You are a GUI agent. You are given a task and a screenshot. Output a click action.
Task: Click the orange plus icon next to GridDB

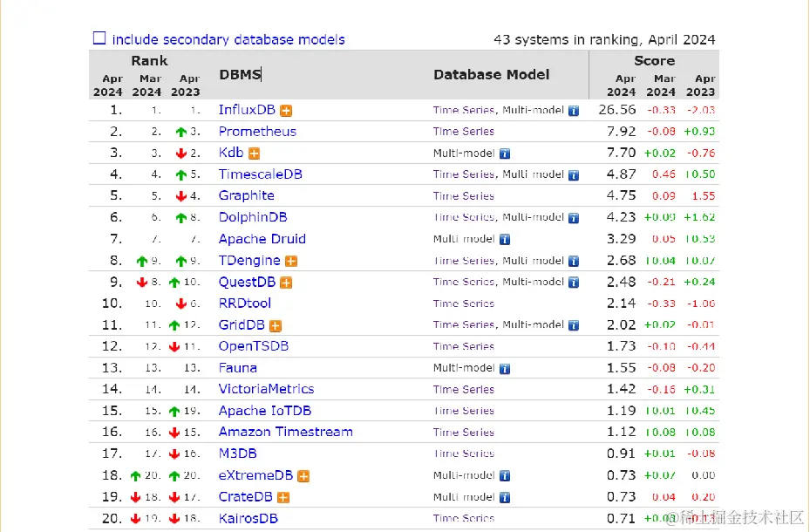coord(276,326)
